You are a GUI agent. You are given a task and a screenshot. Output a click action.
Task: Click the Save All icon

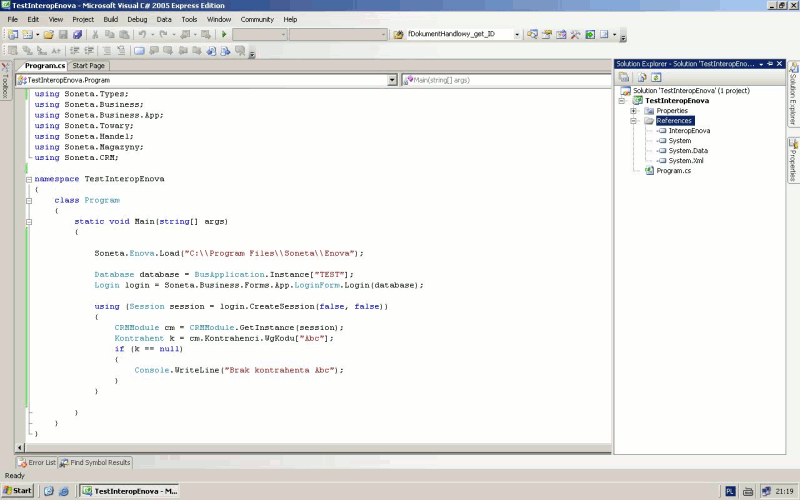78,34
